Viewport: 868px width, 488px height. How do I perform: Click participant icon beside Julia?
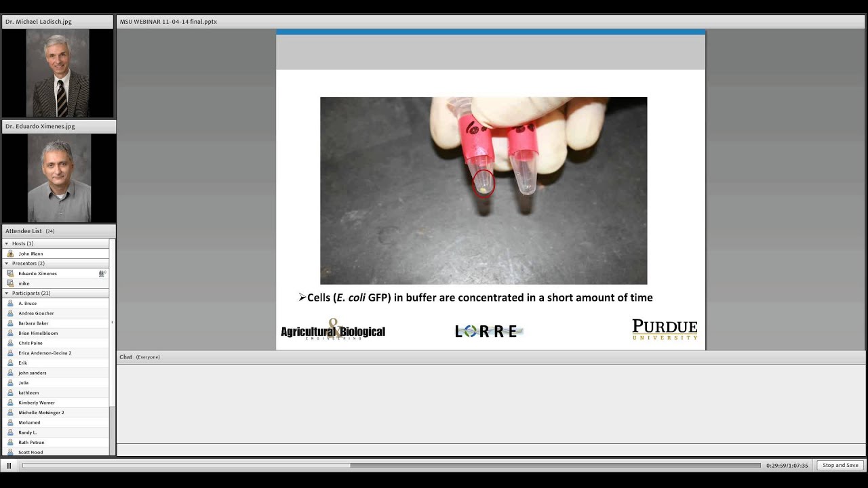[x=10, y=383]
